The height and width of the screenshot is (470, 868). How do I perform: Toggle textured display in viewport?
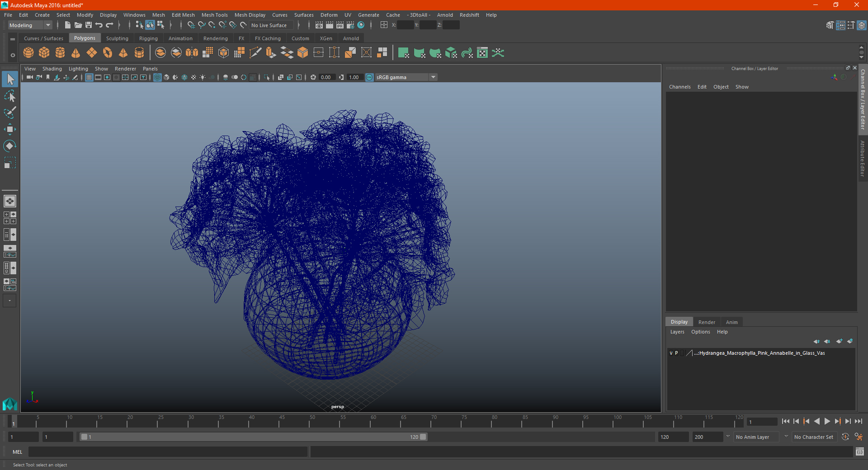[x=193, y=77]
